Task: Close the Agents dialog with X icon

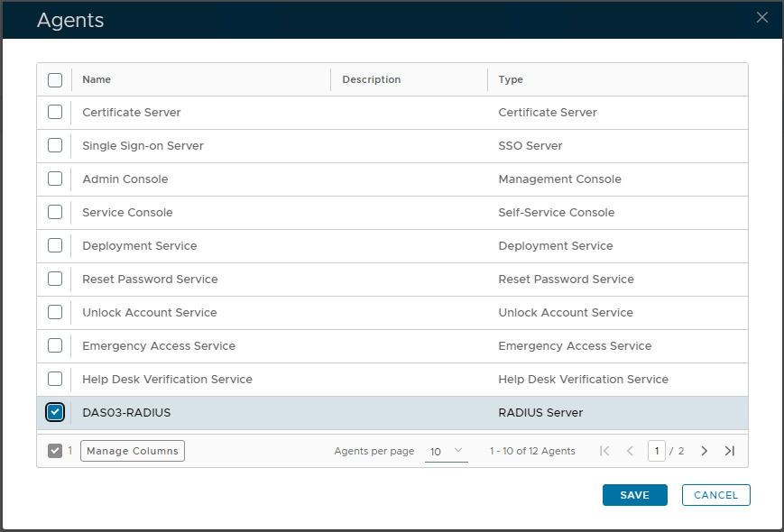Action: (762, 17)
